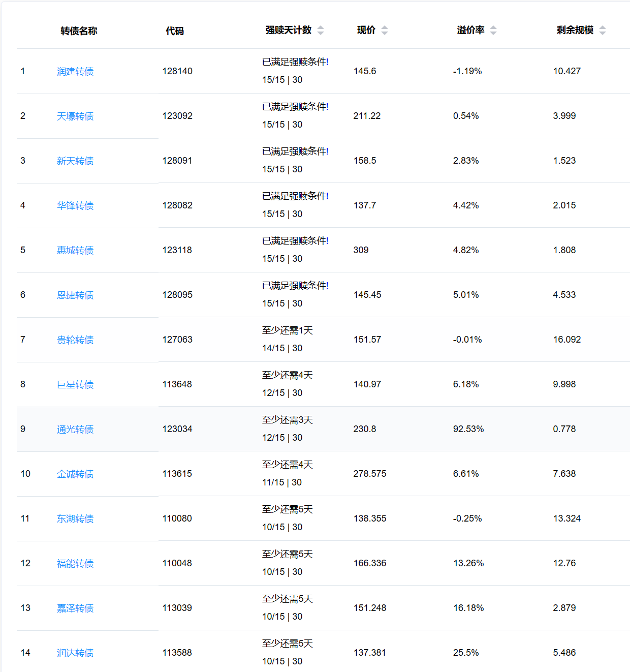630x672 pixels.
Task: Go to the 恩捷转债 bond page
Action: click(x=75, y=295)
